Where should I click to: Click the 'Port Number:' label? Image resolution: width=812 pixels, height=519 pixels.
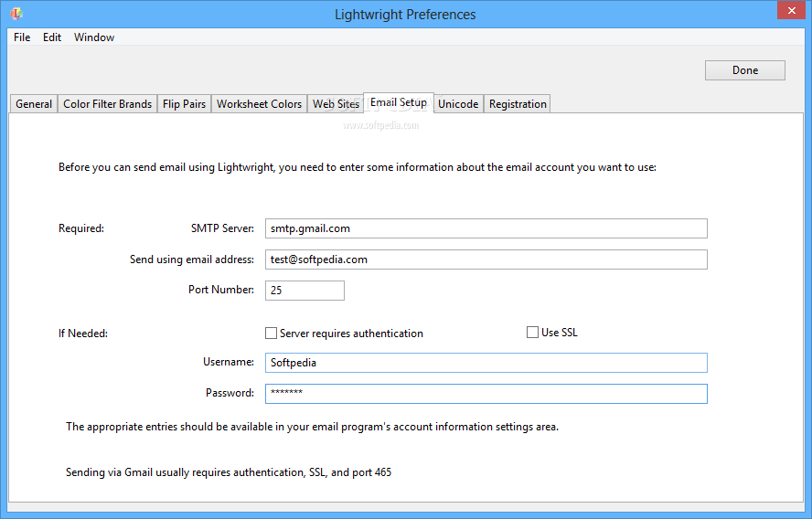(x=221, y=290)
